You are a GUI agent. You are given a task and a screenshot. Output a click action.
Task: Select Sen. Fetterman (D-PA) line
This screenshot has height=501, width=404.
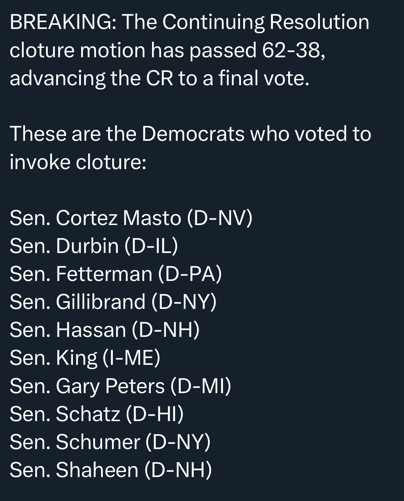pyautogui.click(x=116, y=274)
